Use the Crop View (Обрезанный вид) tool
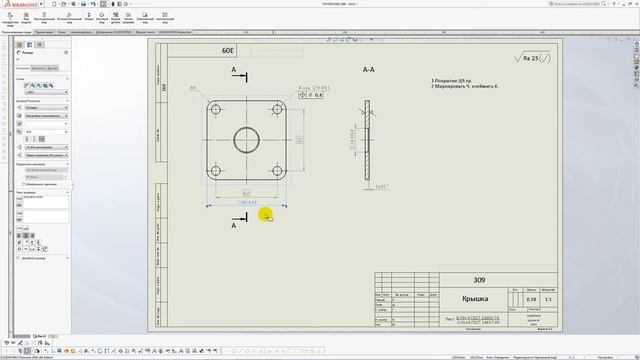The height and width of the screenshot is (360, 640). click(x=145, y=17)
